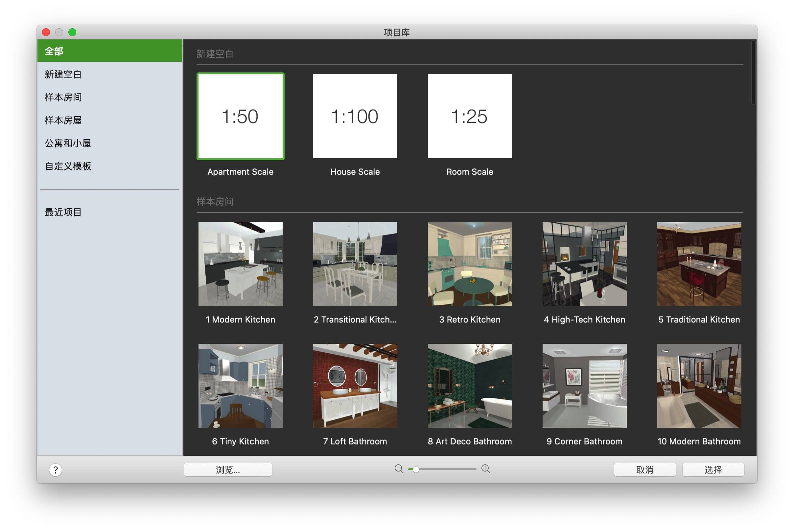Viewport: 794px width, 532px height.
Task: Open the 1 Modern Kitchen sample
Action: pos(240,264)
